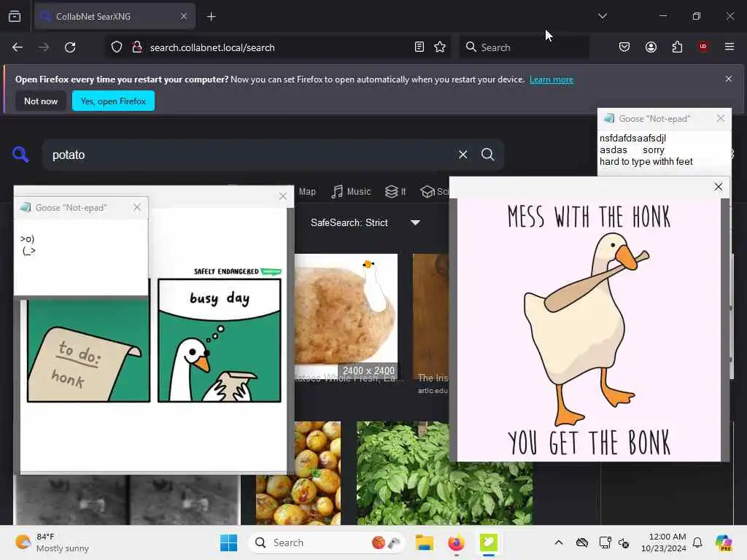Open muted volume tray icon
This screenshot has width=747, height=560.
point(624,542)
